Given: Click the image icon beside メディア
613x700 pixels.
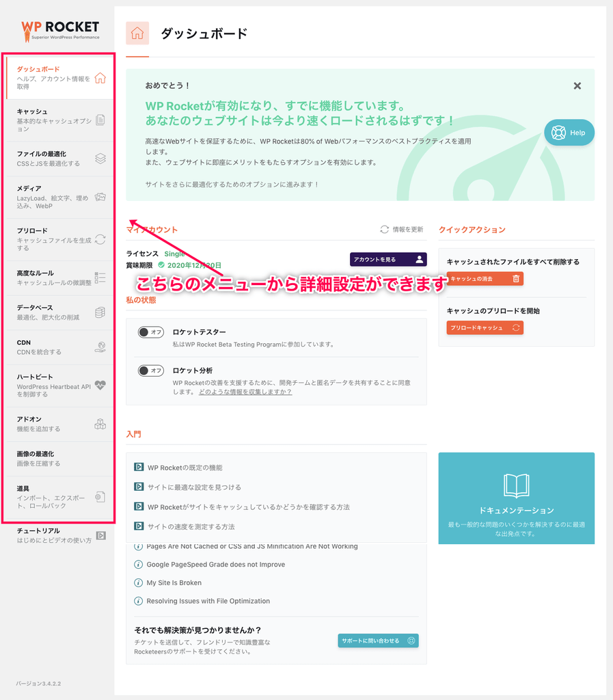Looking at the screenshot, I should (x=100, y=197).
